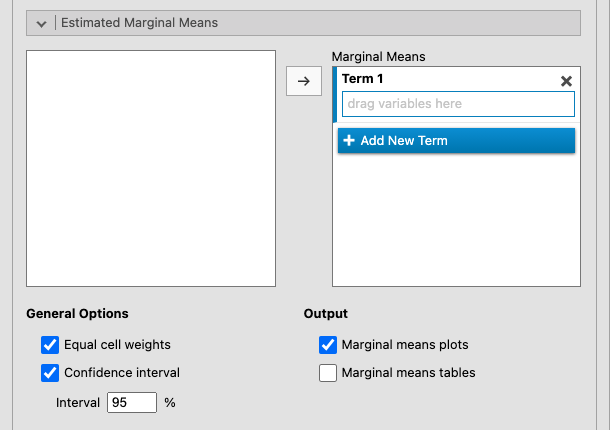Click blank area below Add New Term
610x430 pixels.
coord(456,220)
